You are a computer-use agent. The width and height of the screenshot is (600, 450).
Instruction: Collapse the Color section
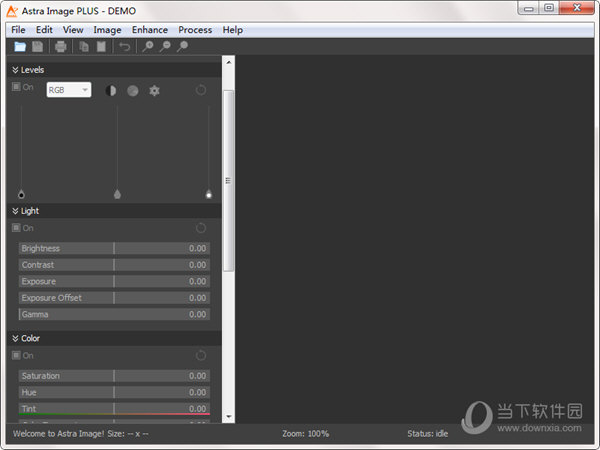click(x=15, y=338)
